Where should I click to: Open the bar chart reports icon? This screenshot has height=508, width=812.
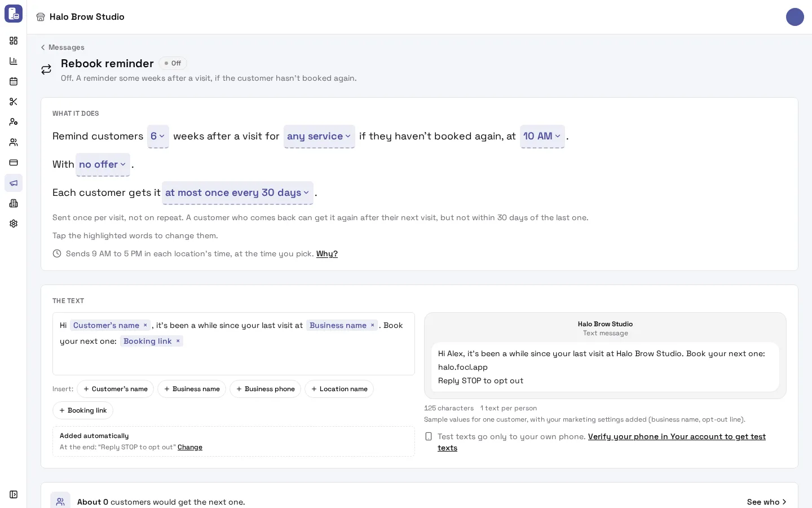point(14,61)
